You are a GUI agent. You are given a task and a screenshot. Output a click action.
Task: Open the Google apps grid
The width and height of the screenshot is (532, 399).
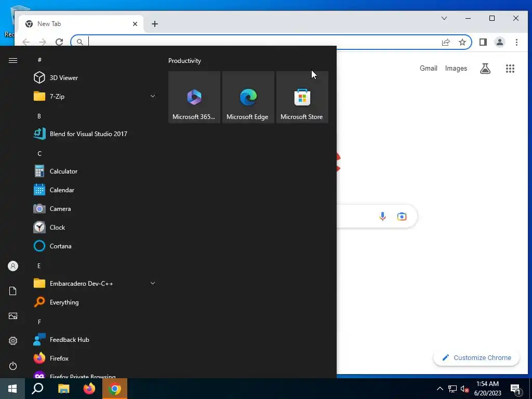click(510, 69)
